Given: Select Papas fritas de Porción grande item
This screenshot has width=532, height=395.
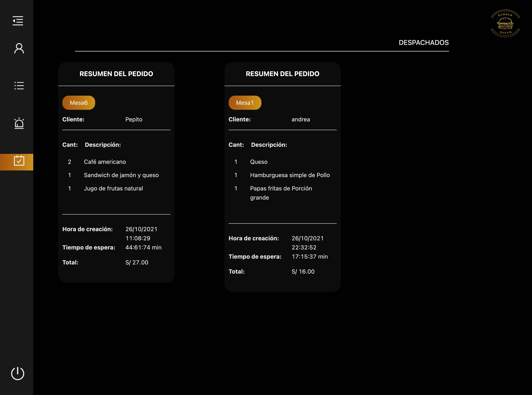Looking at the screenshot, I should [281, 193].
